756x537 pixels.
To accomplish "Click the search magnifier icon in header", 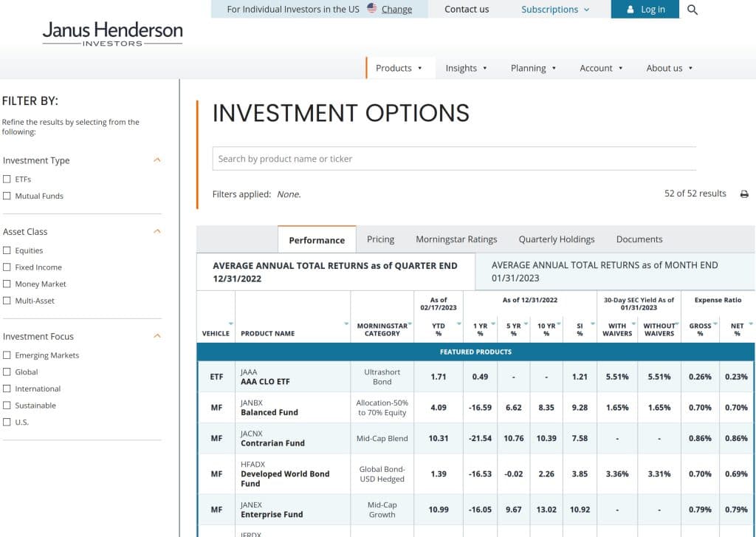I will pyautogui.click(x=692, y=10).
